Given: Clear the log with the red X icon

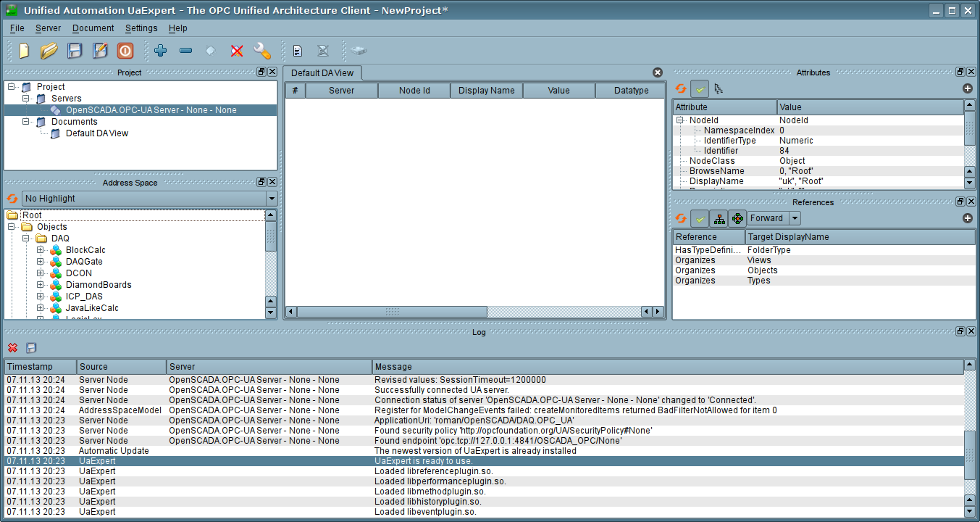Looking at the screenshot, I should coord(12,348).
